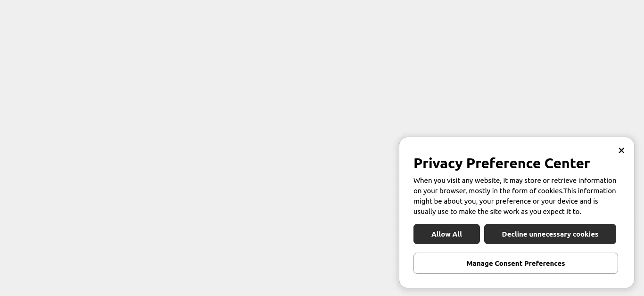The width and height of the screenshot is (644, 296).
Task: Grant full cookie consent using Allow All
Action: click(446, 234)
